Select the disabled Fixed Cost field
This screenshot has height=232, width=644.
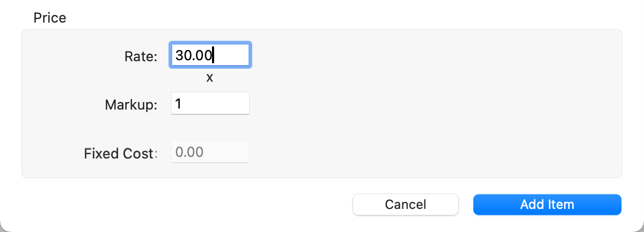pos(210,152)
